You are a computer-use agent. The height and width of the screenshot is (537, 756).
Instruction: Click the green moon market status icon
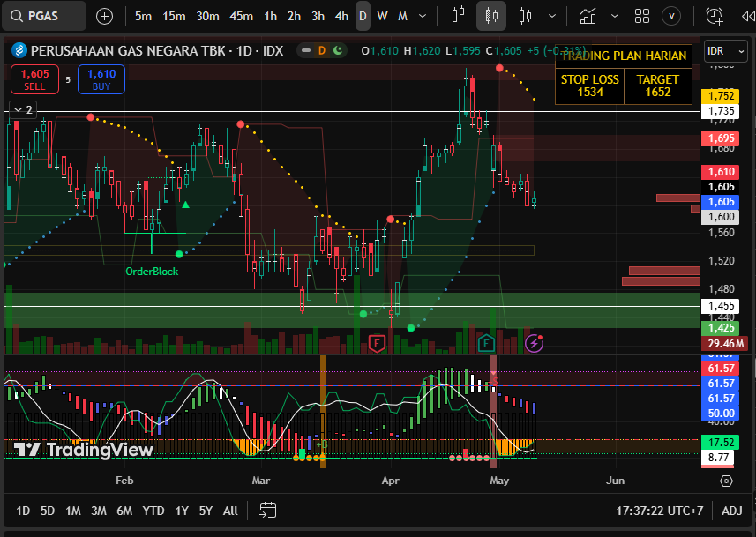(338, 50)
